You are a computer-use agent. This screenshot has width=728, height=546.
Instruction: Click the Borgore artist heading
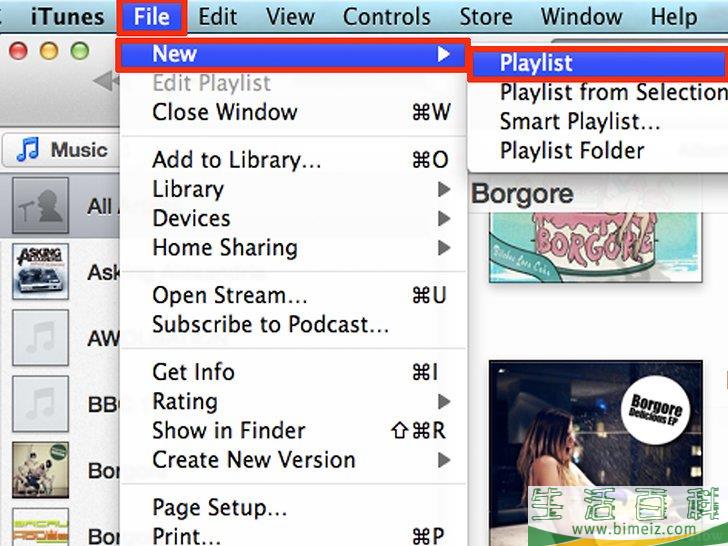tap(522, 194)
